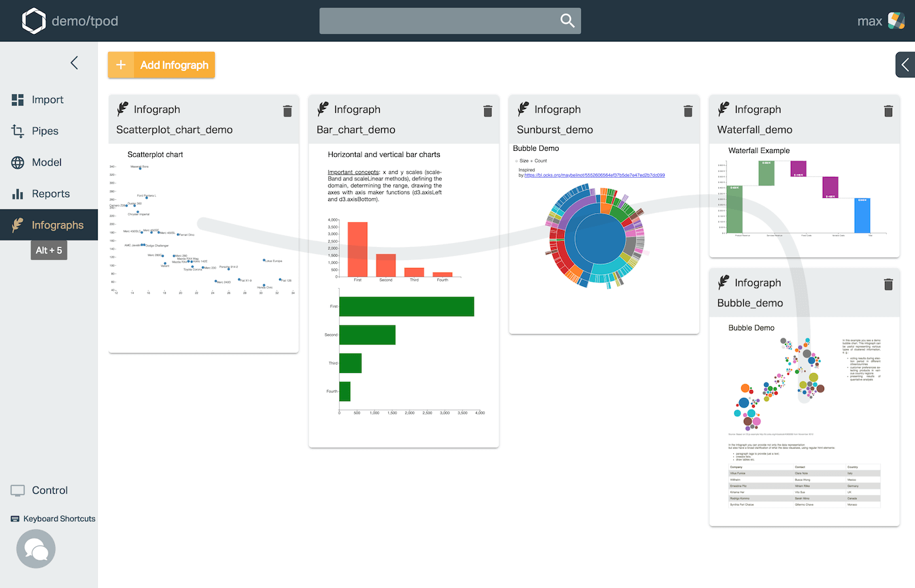Delete Waterfall_demo using its trash icon
The image size is (915, 588).
coord(888,111)
